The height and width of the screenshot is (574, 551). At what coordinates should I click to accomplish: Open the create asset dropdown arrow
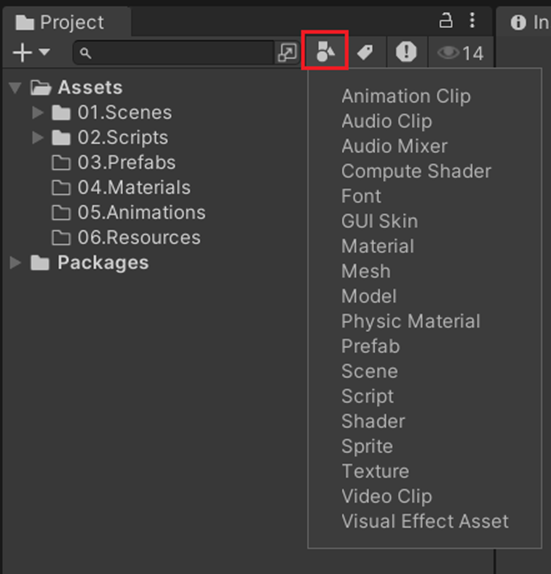pos(44,52)
